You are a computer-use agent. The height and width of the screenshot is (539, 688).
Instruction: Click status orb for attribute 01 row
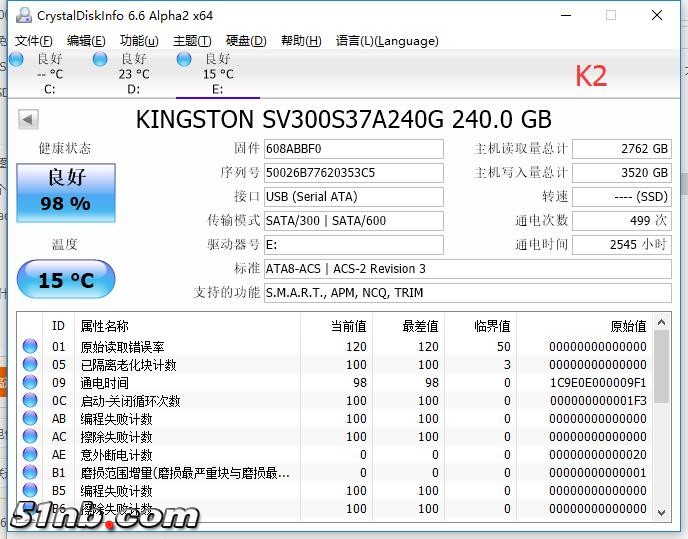pyautogui.click(x=31, y=347)
